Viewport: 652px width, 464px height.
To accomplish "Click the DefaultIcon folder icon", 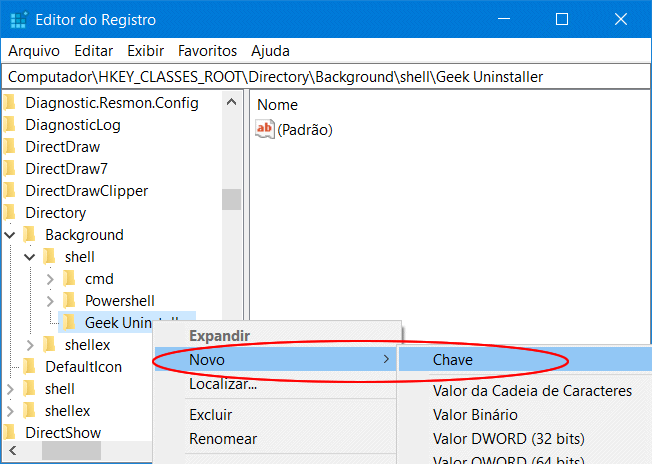I will [x=29, y=366].
